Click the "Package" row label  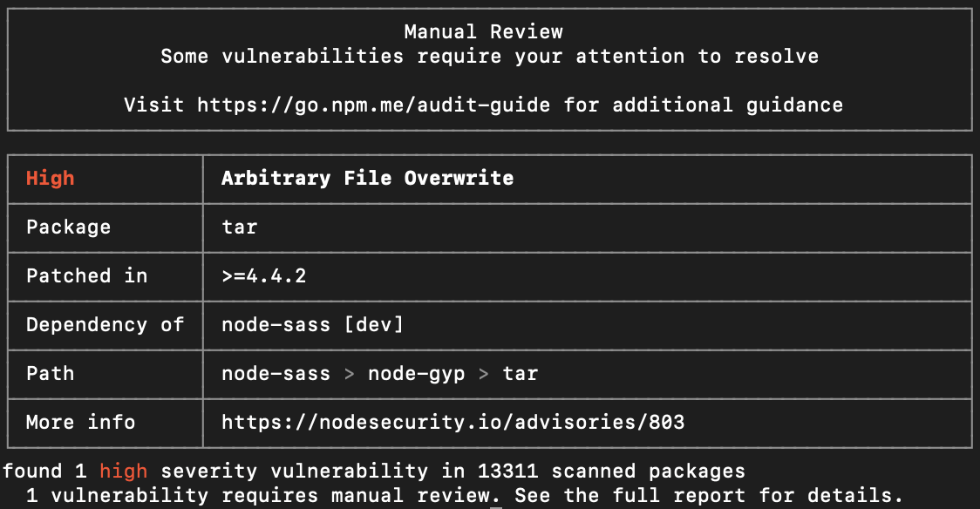69,227
